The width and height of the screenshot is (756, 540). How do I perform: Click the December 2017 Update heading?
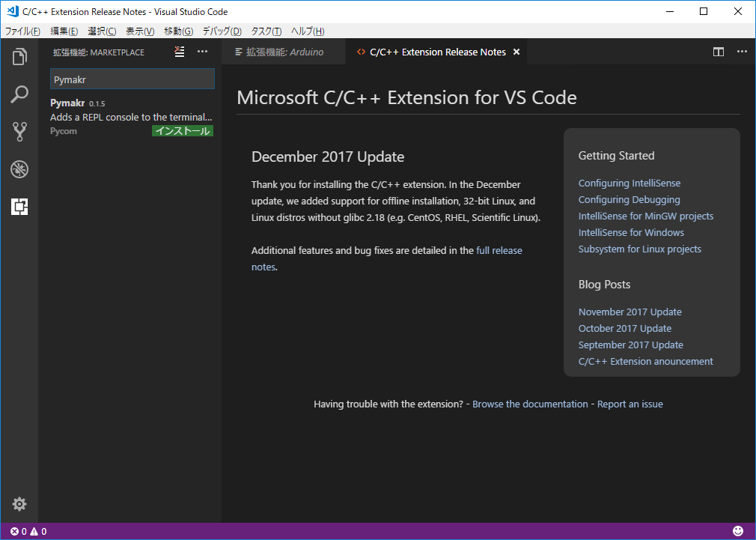(328, 157)
